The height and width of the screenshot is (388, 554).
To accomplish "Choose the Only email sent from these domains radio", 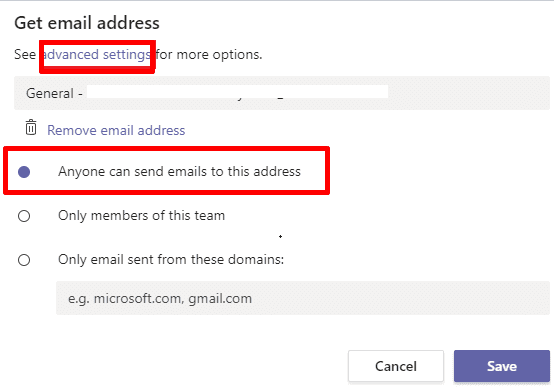I will (24, 260).
